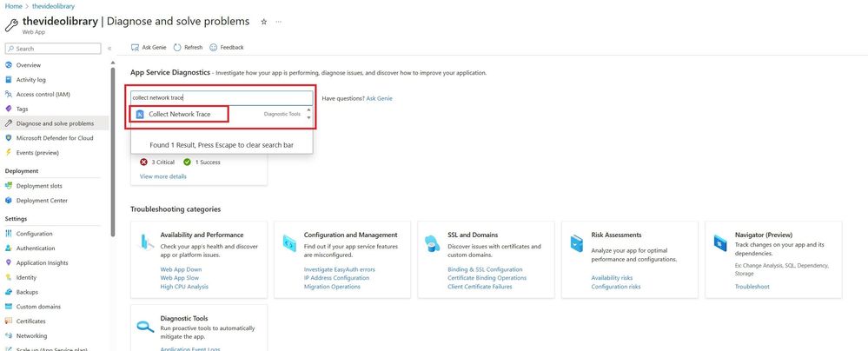Image resolution: width=868 pixels, height=351 pixels.
Task: Click the search results down arrow
Action: [308, 118]
